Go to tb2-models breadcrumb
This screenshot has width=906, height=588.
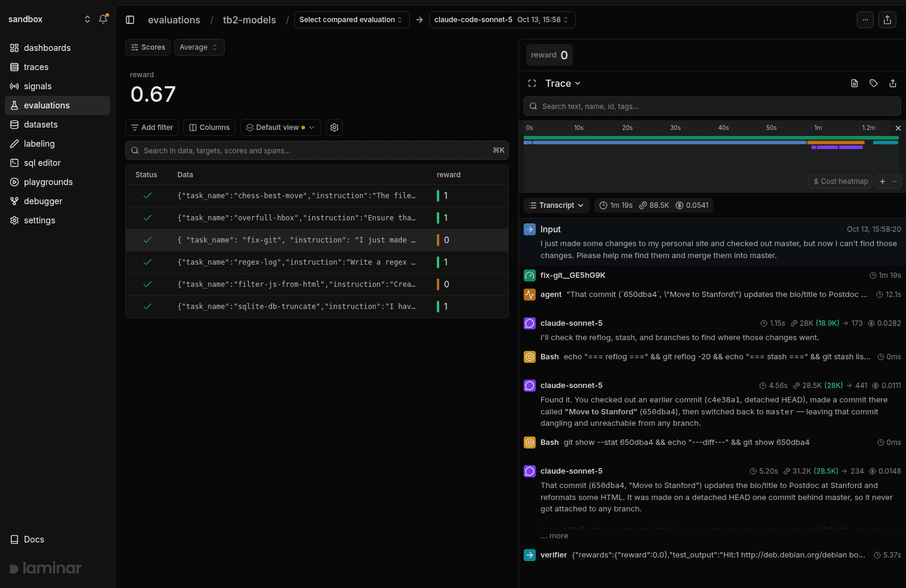(x=249, y=20)
